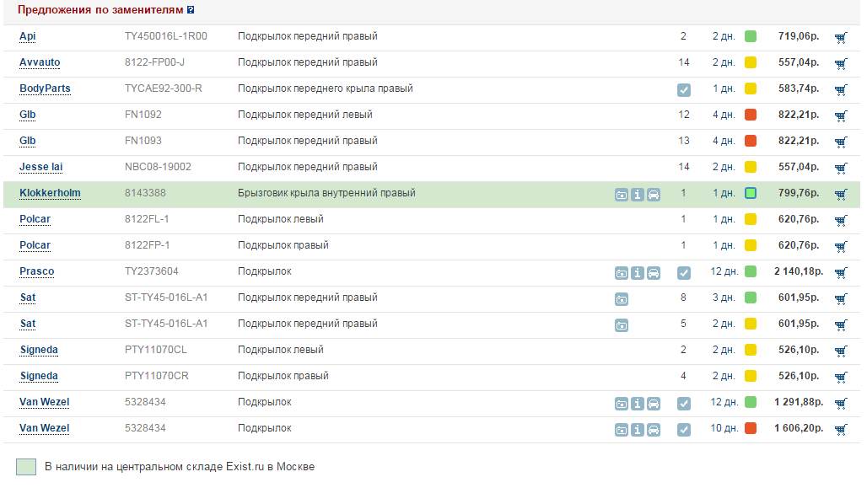Click info icon in Van Wezel 10-day row

click(637, 429)
